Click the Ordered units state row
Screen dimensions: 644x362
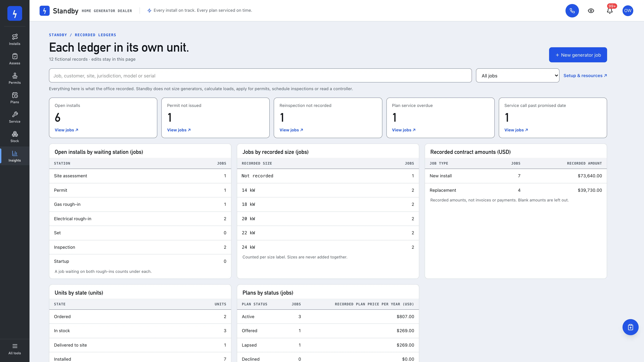[140, 317]
